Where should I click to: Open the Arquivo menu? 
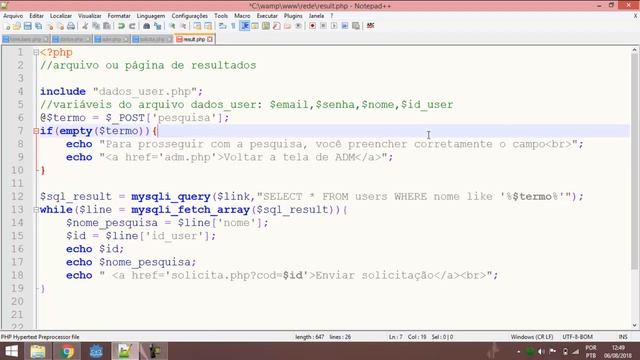tap(13, 16)
